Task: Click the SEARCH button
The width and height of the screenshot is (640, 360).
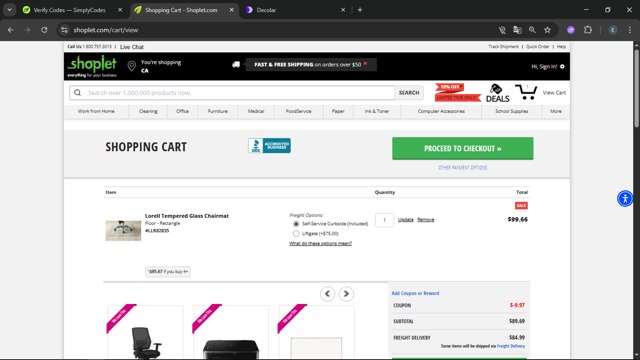Action: [409, 93]
